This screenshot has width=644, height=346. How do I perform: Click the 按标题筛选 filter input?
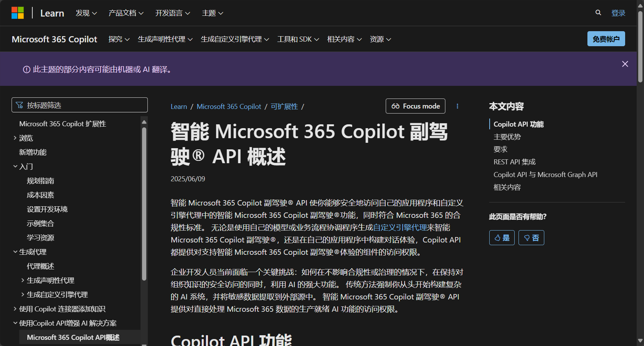coord(80,105)
